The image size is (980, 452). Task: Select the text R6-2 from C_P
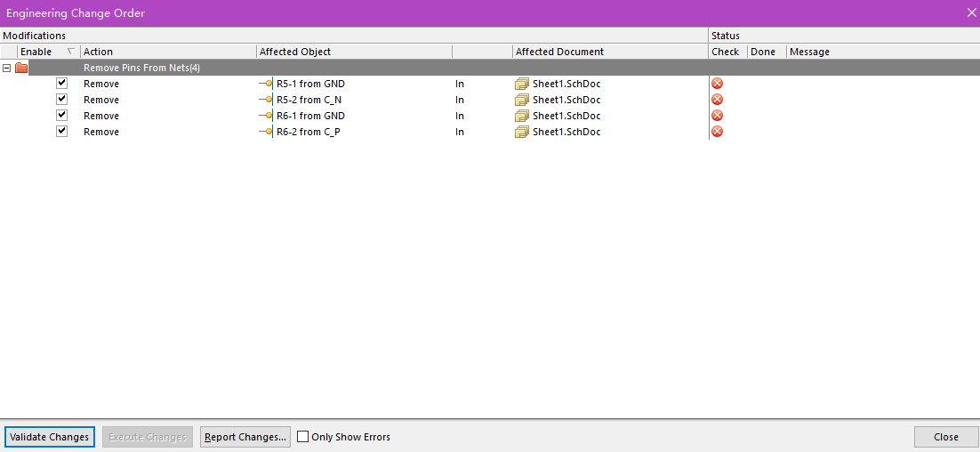click(x=308, y=132)
